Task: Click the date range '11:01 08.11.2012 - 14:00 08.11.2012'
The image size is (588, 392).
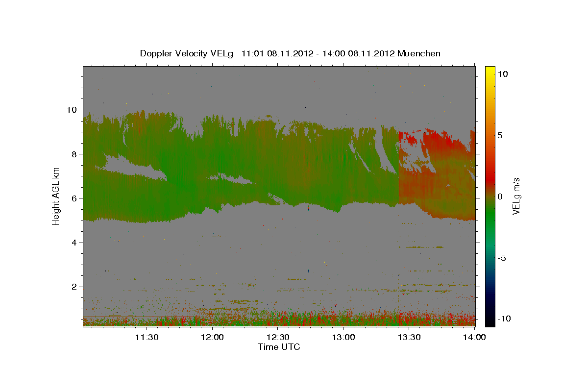Action: (318, 53)
